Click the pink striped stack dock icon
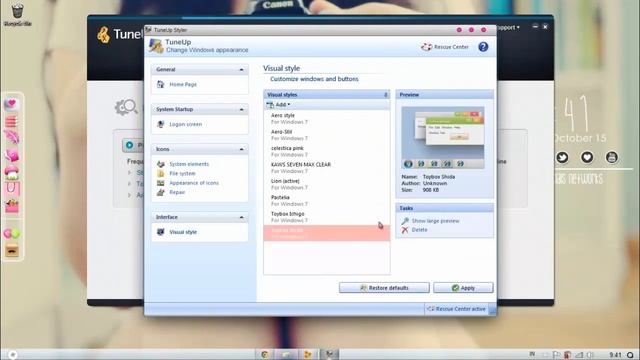This screenshot has width=640, height=360. coord(11,121)
